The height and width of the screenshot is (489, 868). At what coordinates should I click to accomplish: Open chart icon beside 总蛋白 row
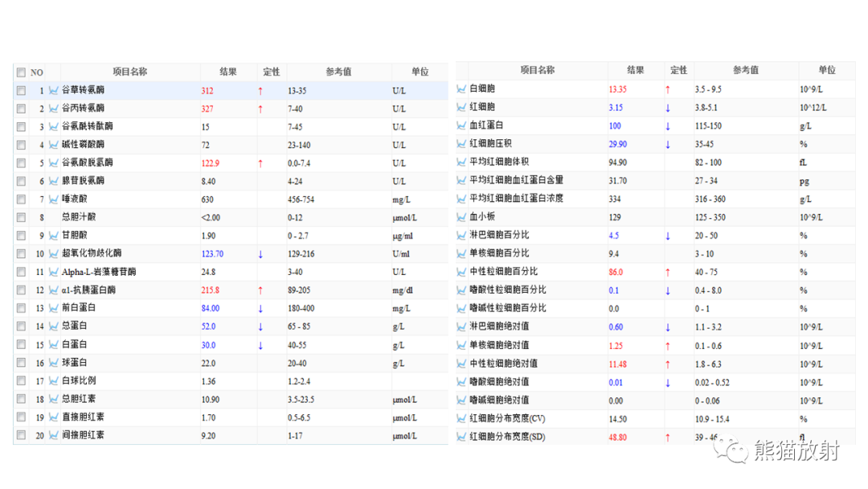click(53, 327)
